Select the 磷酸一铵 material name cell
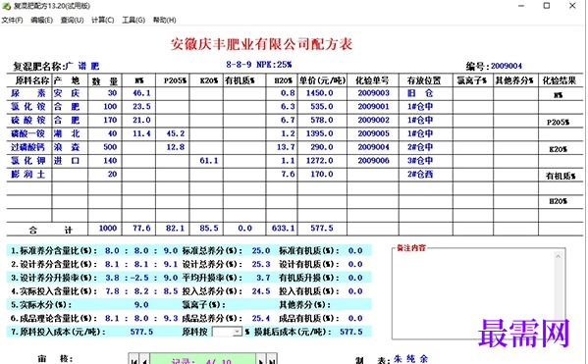 (x=28, y=133)
